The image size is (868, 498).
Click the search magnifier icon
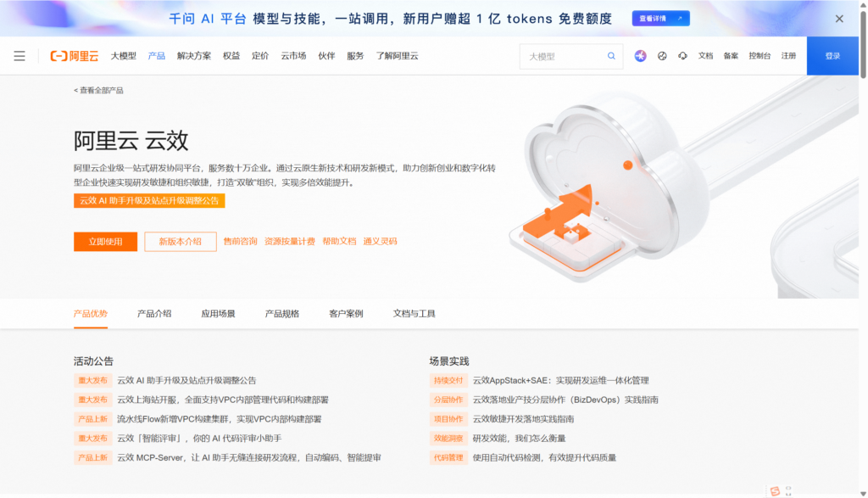click(x=611, y=56)
